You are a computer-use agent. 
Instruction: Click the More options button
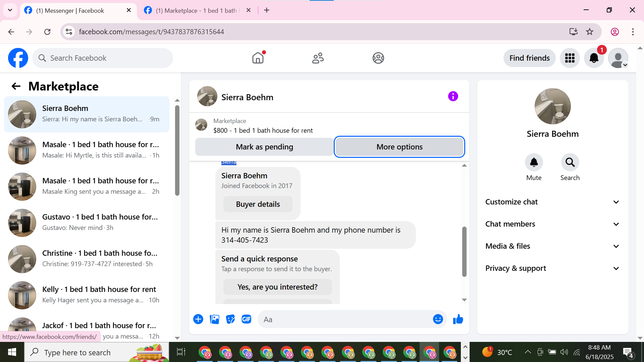pyautogui.click(x=399, y=147)
